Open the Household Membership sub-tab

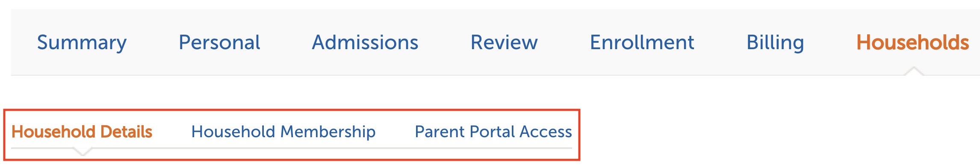(x=283, y=132)
